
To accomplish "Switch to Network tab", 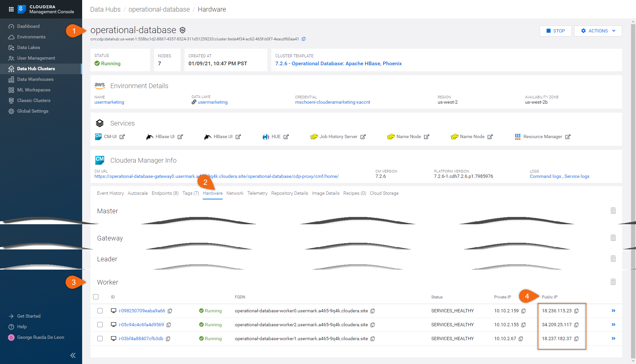I will pos(235,193).
